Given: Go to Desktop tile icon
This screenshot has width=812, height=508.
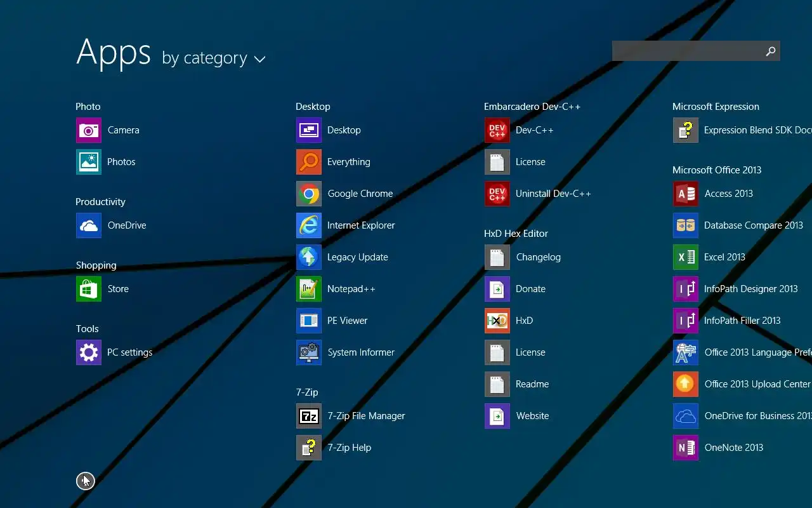Looking at the screenshot, I should [x=309, y=130].
